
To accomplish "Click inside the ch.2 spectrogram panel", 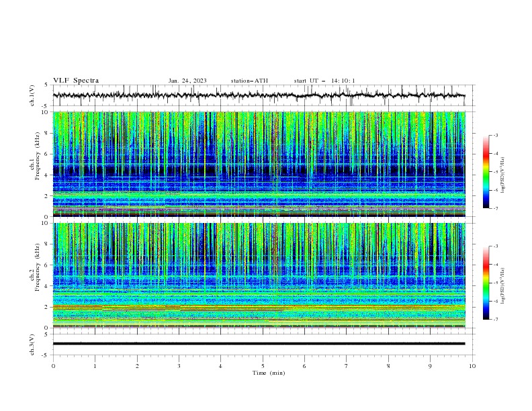I will 259,275.
